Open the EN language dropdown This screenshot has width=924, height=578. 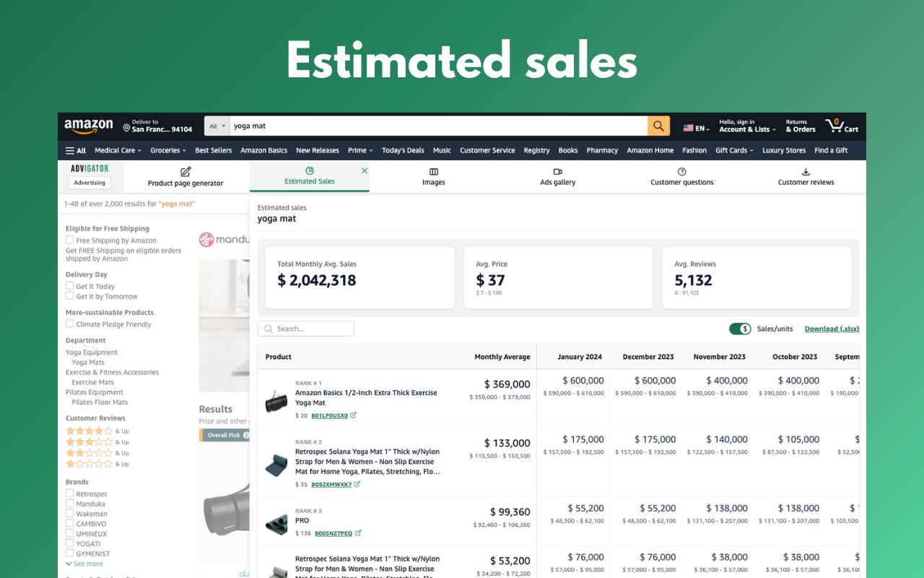click(702, 129)
